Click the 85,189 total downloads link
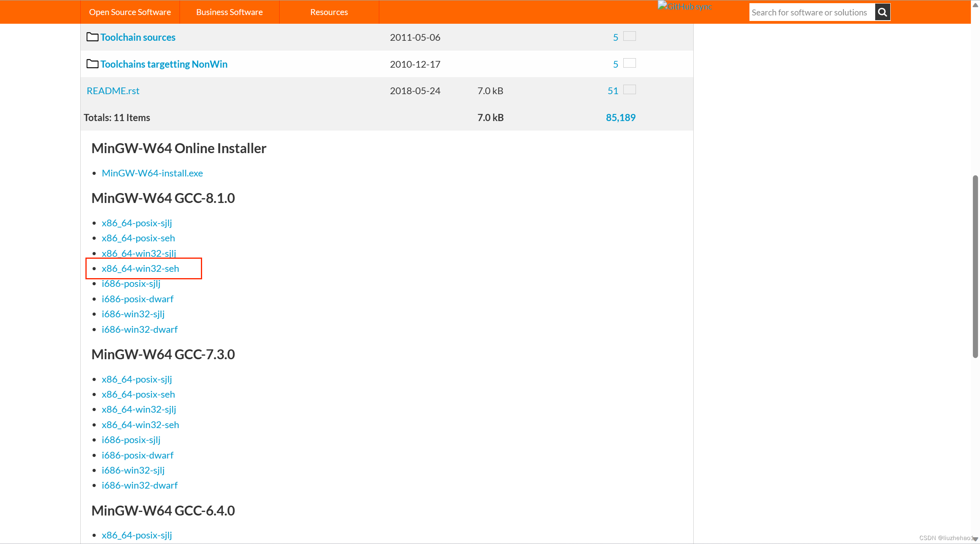The height and width of the screenshot is (544, 980). [x=620, y=118]
